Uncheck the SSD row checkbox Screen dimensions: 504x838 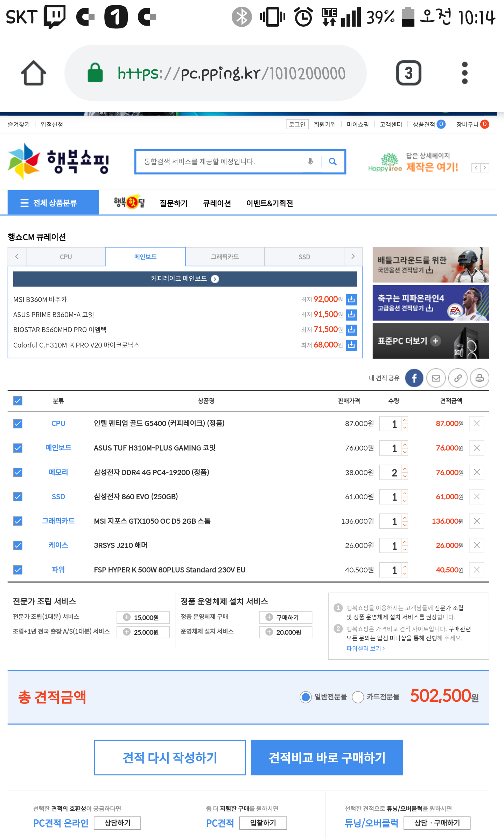pyautogui.click(x=18, y=497)
